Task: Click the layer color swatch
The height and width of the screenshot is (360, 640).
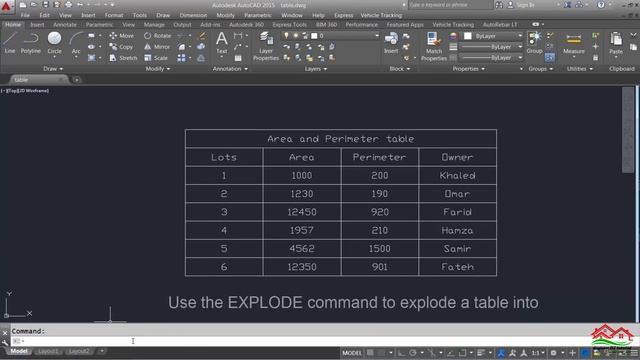Action: [314, 36]
